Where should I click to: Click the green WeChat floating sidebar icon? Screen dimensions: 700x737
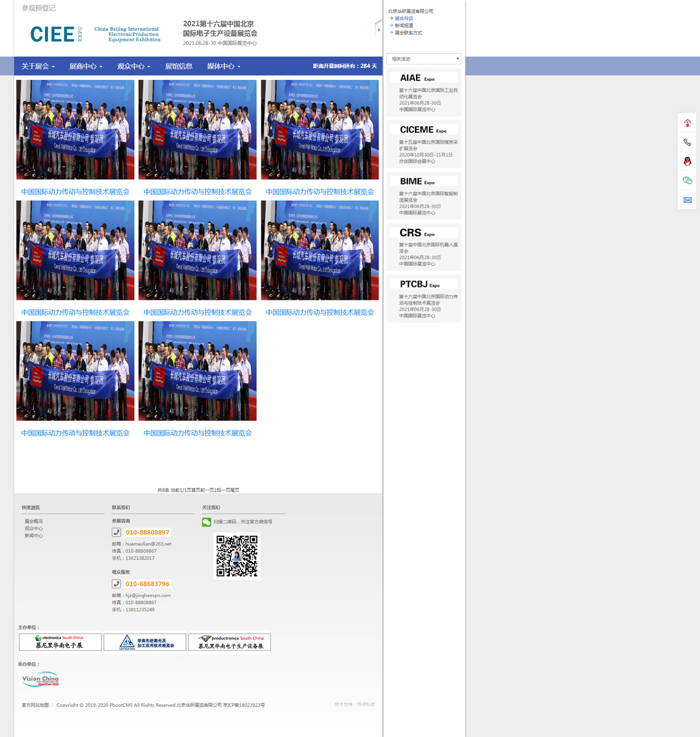pyautogui.click(x=687, y=181)
